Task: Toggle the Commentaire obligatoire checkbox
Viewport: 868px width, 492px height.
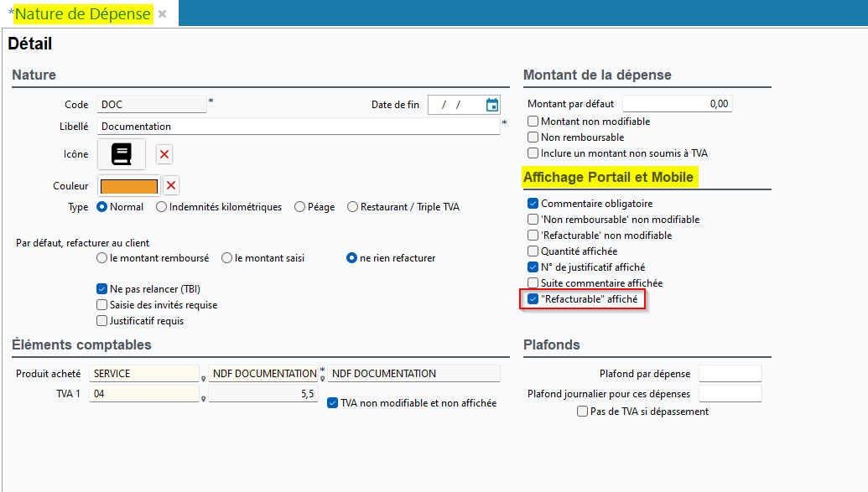Action: (533, 204)
